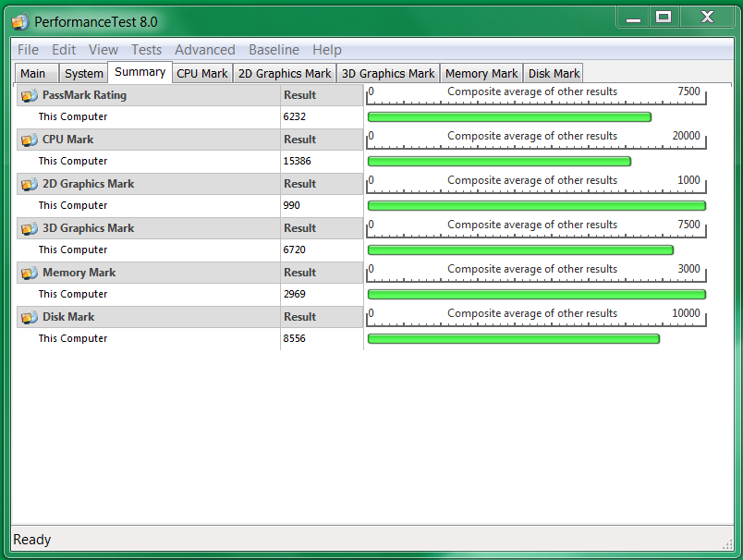
Task: Click the 2D Graphics Mark result bar
Action: (x=537, y=206)
